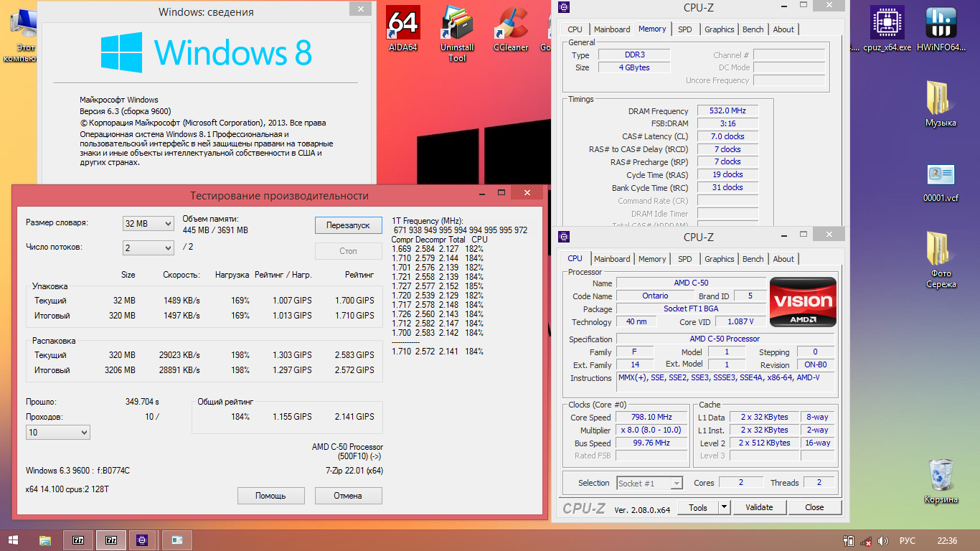Click the title bar icon of the CPU-Z Memory window
The width and height of the screenshot is (980, 551).
point(564,8)
